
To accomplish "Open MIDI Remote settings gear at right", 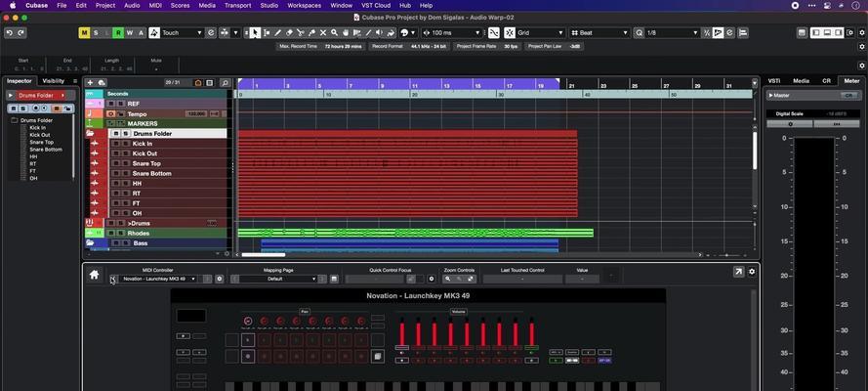I will [752, 272].
